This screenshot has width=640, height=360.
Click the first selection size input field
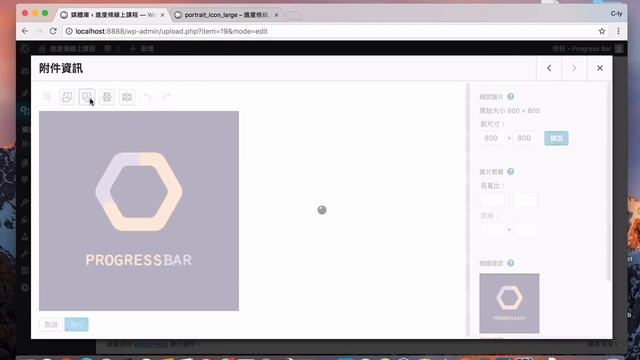(x=492, y=230)
